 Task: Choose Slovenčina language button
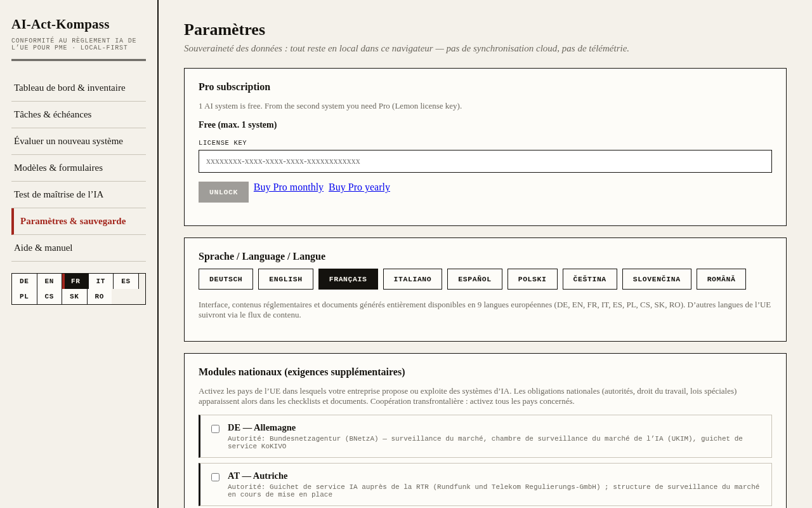pos(657,279)
